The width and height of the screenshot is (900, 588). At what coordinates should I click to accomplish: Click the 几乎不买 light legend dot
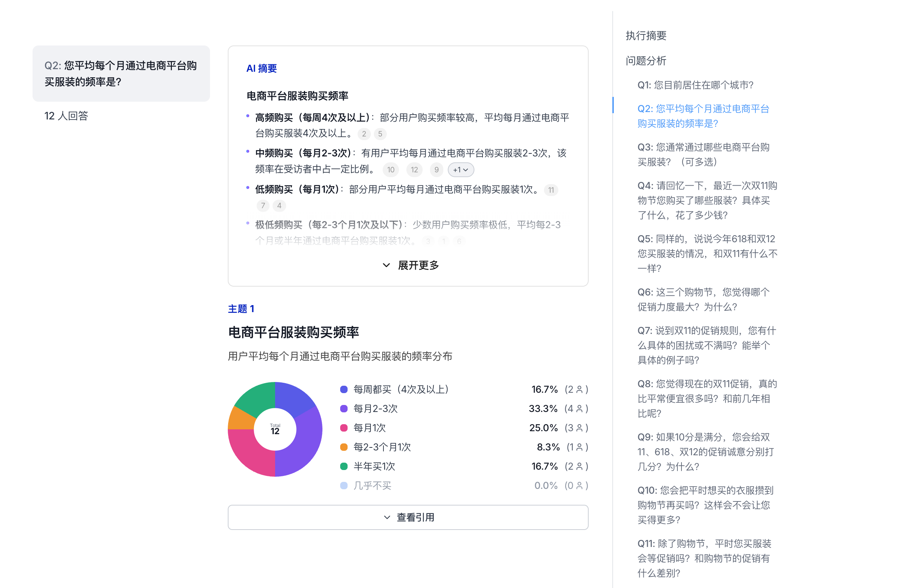tap(344, 486)
